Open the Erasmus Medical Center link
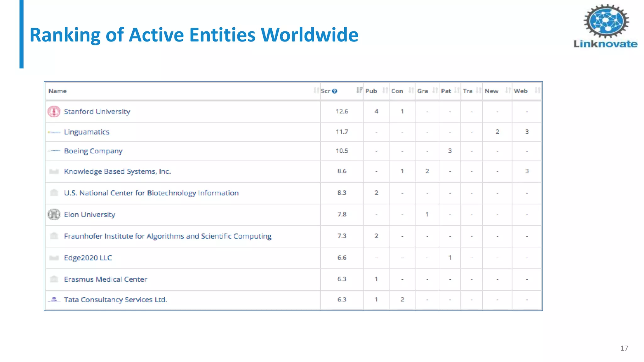Viewport: 644px width, 362px height. 106,279
